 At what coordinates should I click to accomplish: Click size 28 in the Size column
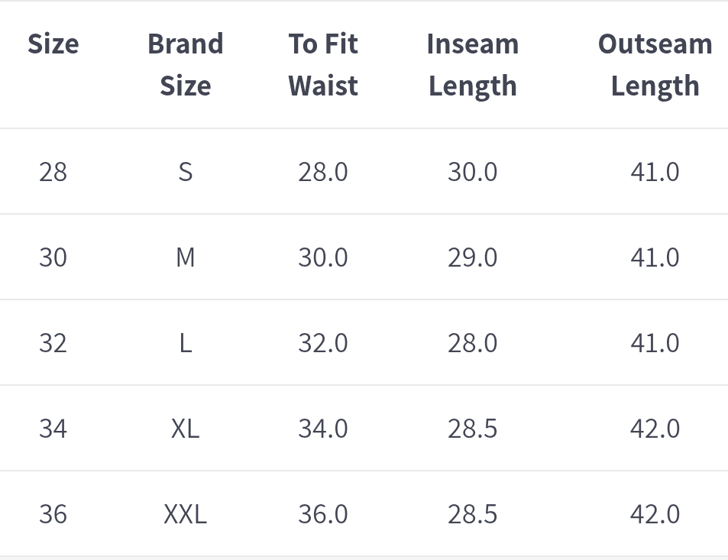tap(53, 172)
